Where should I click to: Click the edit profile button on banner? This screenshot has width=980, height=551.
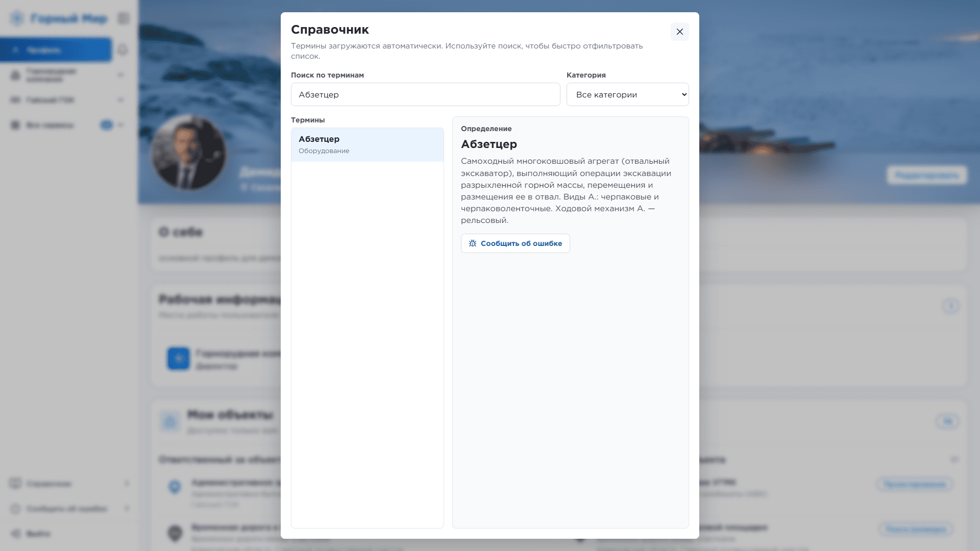tap(927, 175)
